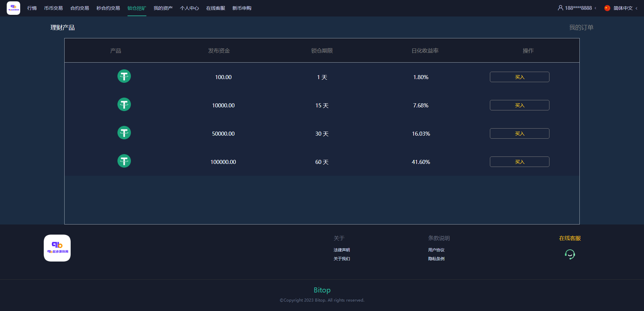This screenshot has width=644, height=311.
Task: Open 新币申购 from the navigation
Action: 242,8
